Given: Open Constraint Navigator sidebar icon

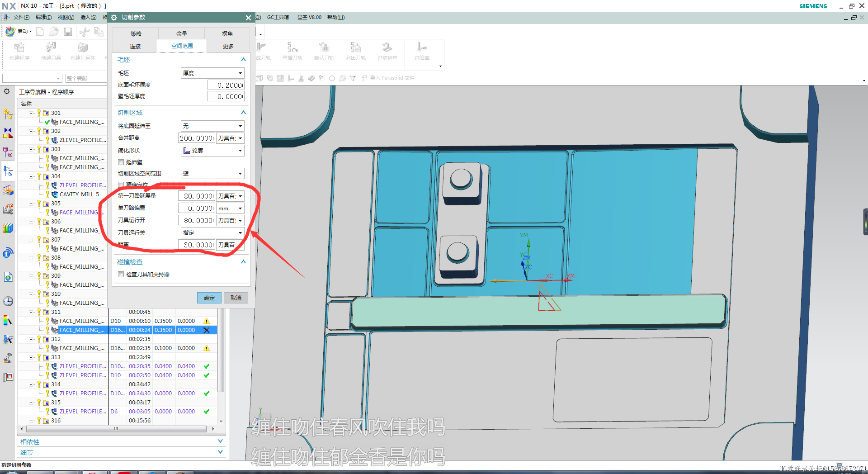Looking at the screenshot, I should pos(8,133).
